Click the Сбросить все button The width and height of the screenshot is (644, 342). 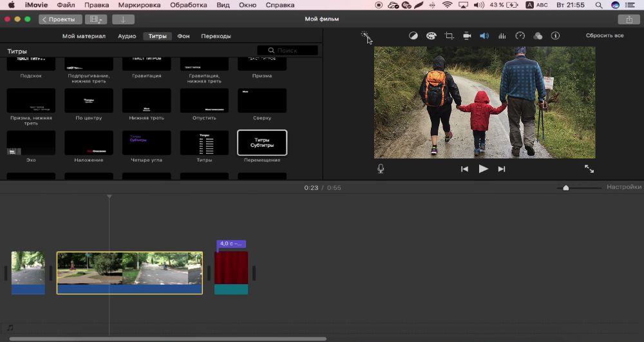tap(604, 36)
